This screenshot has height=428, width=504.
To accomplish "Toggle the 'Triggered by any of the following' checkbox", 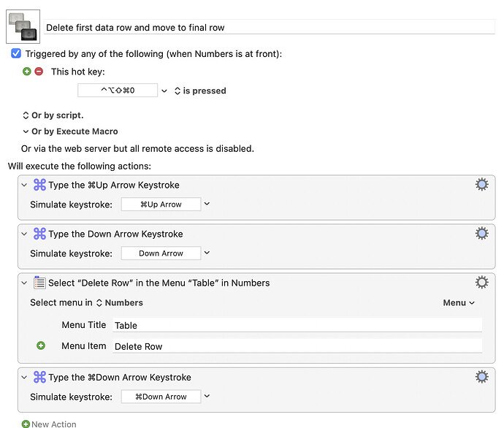I will [16, 53].
